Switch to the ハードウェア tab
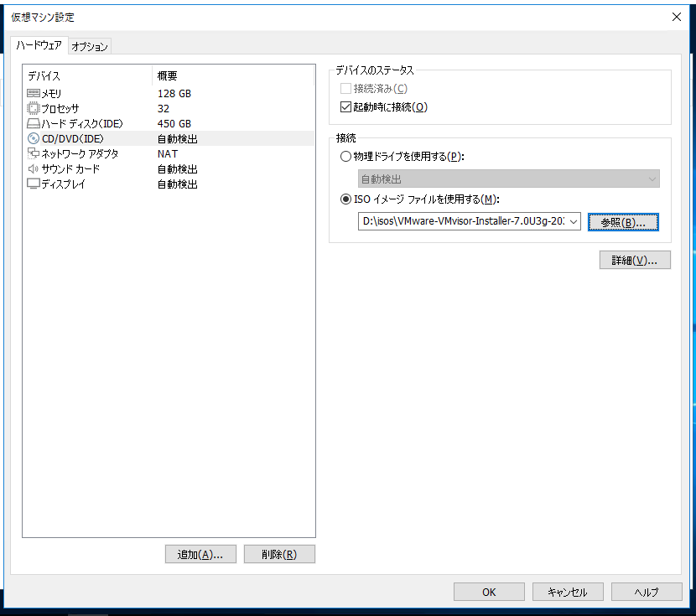696x616 pixels. pyautogui.click(x=39, y=45)
